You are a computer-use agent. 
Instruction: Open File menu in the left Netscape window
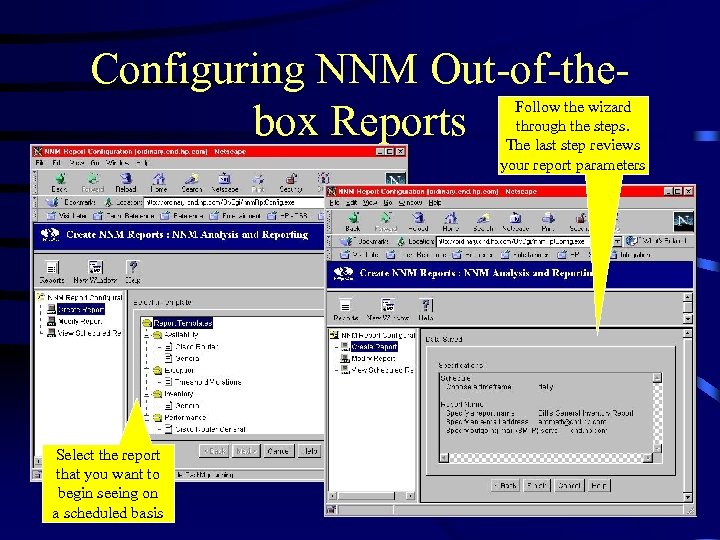[40, 163]
